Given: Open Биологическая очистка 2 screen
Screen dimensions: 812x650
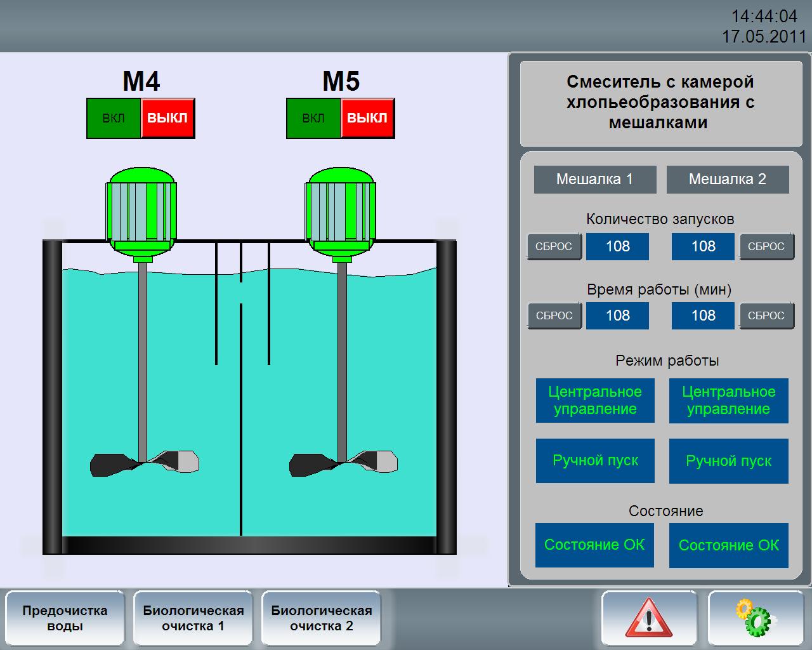Looking at the screenshot, I should [x=321, y=618].
